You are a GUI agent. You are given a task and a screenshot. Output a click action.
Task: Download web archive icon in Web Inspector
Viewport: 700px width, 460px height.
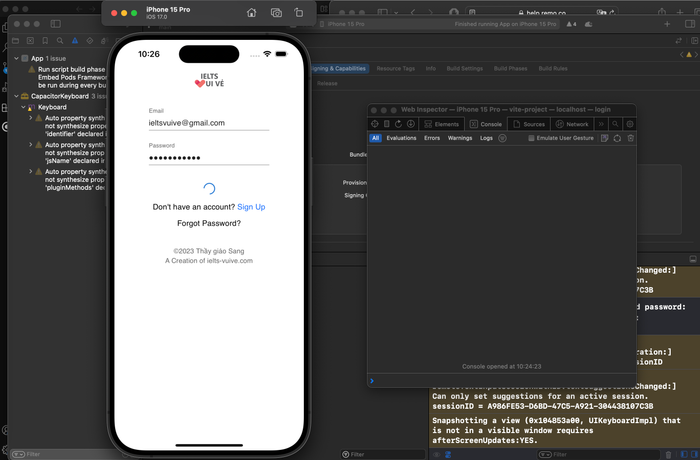tap(411, 124)
